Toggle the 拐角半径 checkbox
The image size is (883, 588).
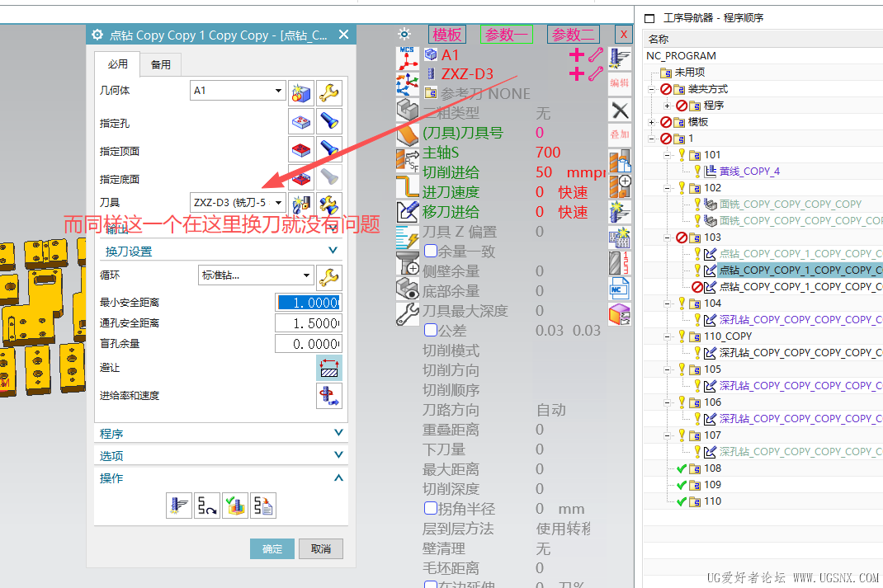click(431, 508)
